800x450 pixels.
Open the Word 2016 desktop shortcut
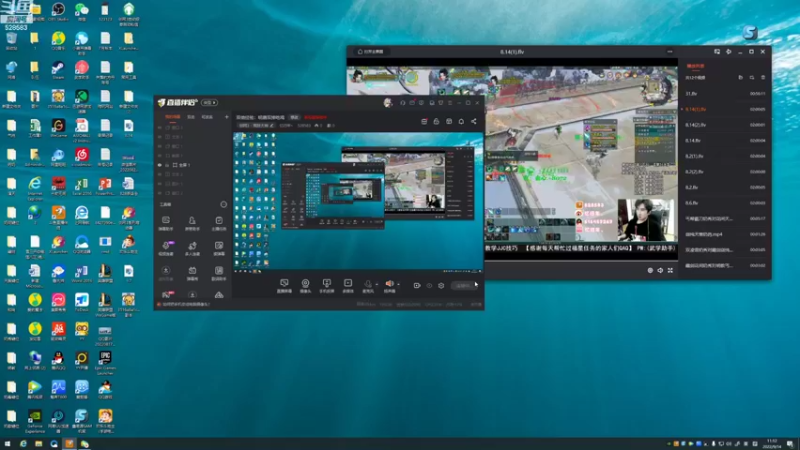(82, 273)
